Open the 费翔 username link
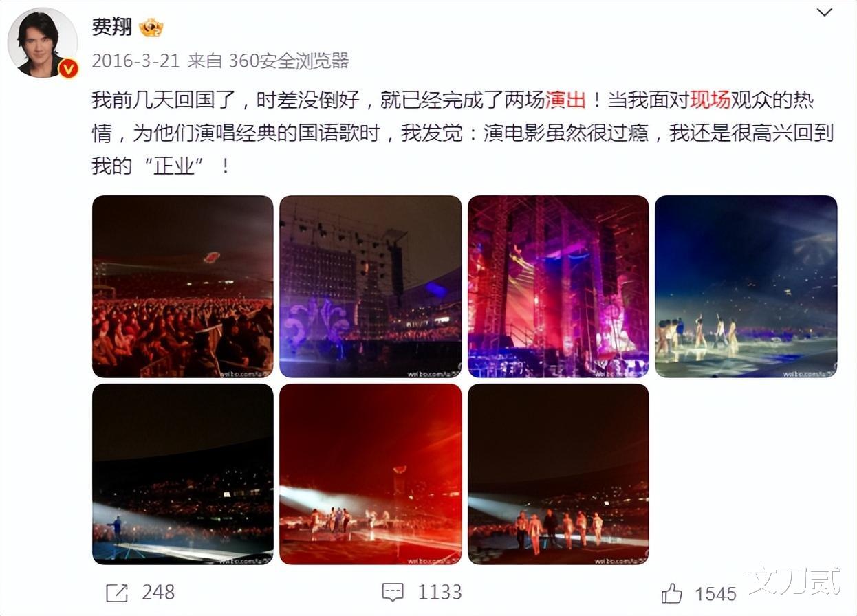 pyautogui.click(x=111, y=27)
